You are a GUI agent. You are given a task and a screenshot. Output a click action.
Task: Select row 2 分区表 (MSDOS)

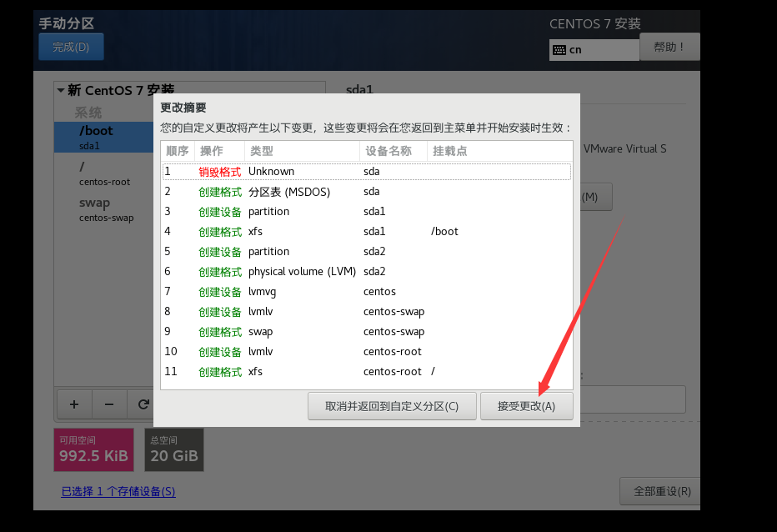coord(367,192)
